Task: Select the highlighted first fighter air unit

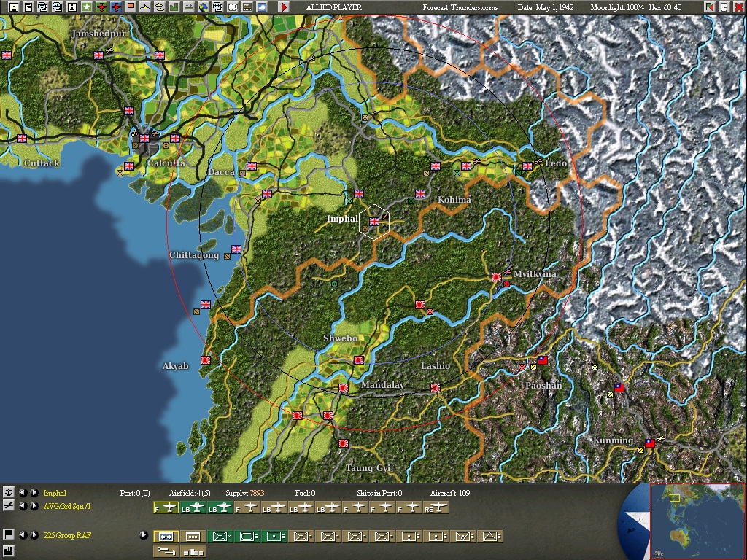Action: [166, 508]
